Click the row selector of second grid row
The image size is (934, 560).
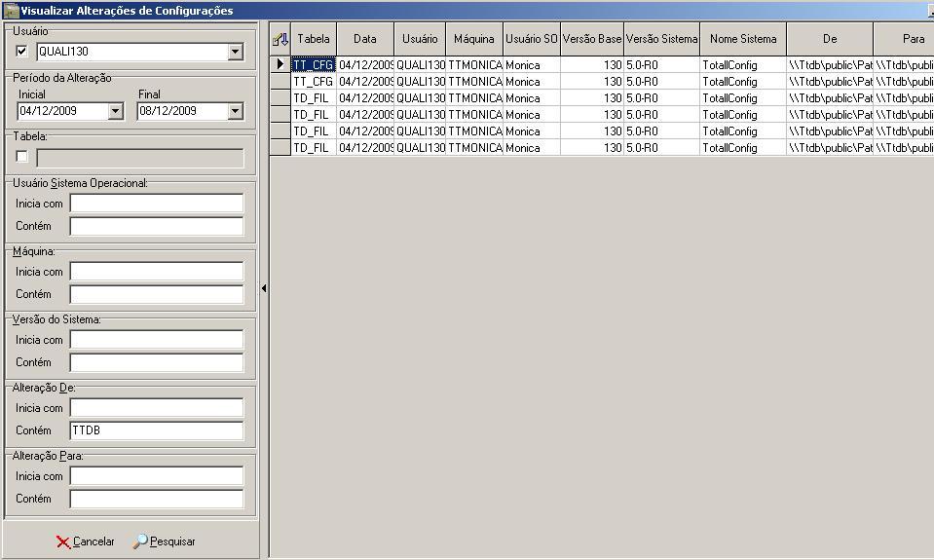click(x=280, y=81)
